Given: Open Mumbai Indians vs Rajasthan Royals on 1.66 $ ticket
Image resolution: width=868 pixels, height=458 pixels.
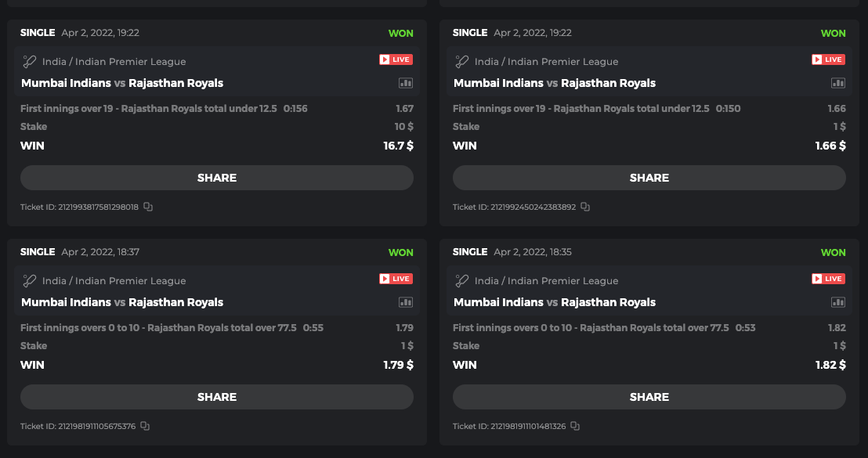Looking at the screenshot, I should pyautogui.click(x=555, y=83).
